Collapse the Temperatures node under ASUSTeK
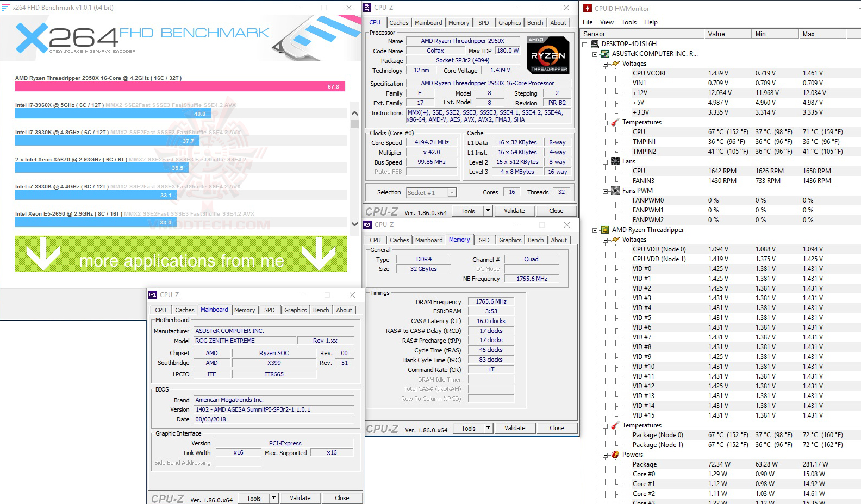The image size is (861, 504). point(606,122)
